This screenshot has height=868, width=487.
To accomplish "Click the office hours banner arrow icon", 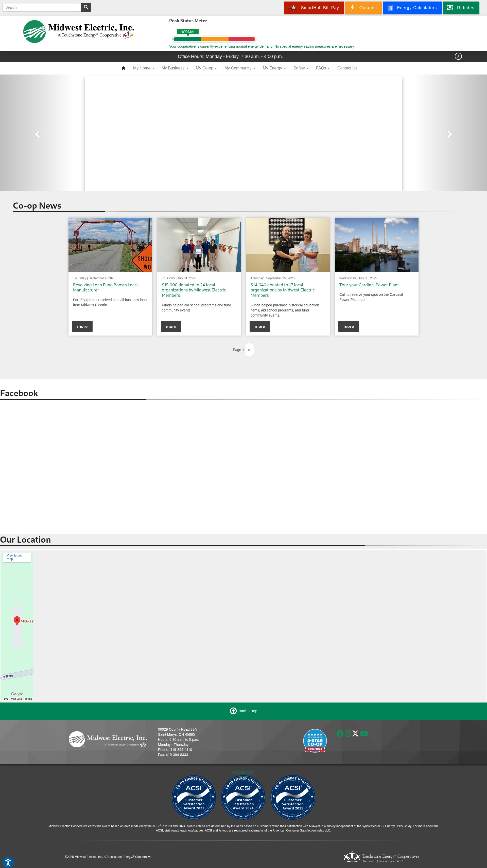I will click(458, 56).
